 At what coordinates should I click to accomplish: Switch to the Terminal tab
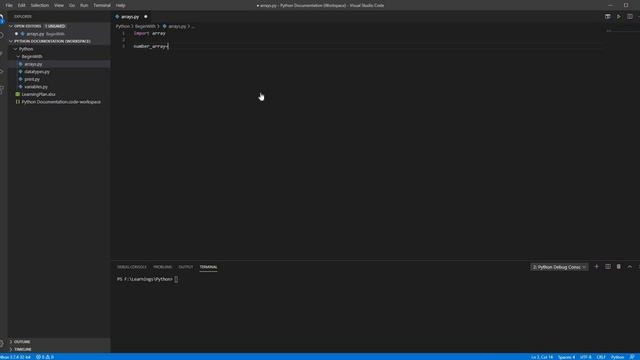209,267
